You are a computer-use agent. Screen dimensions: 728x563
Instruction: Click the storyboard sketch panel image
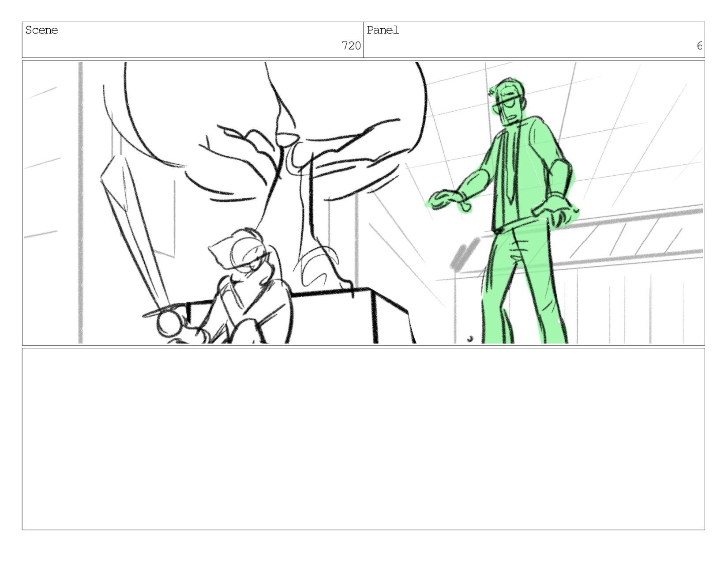[x=363, y=203]
